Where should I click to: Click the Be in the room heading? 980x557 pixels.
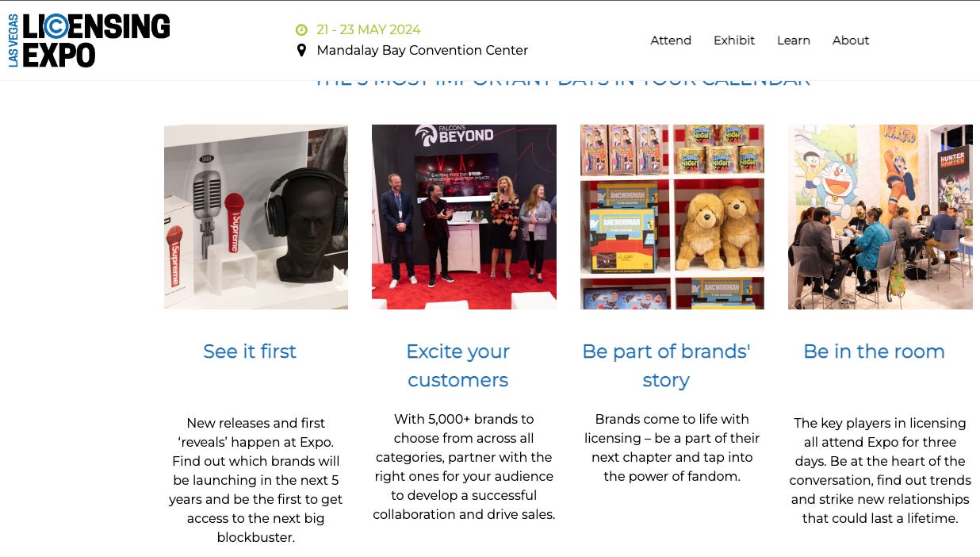pos(874,351)
